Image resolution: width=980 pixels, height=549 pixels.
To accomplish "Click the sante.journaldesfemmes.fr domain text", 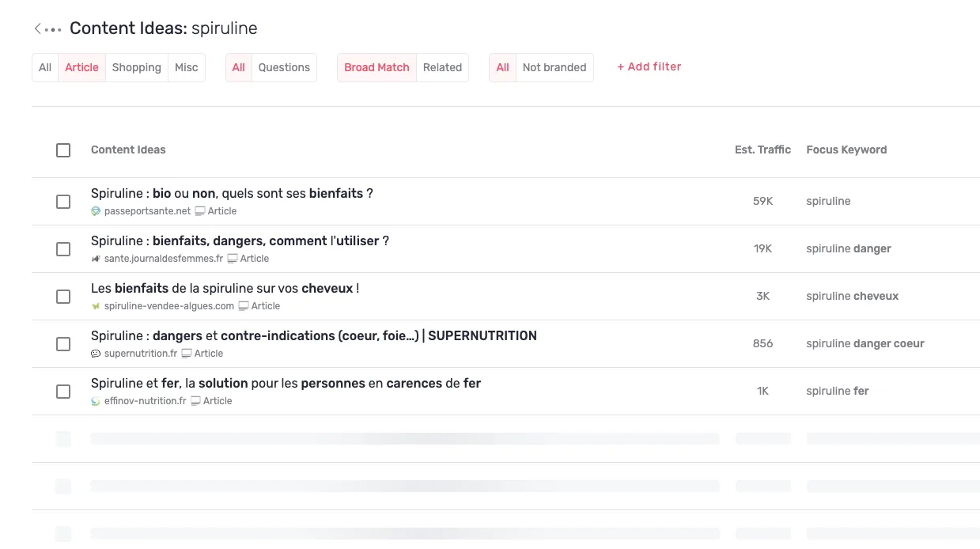I will 164,259.
